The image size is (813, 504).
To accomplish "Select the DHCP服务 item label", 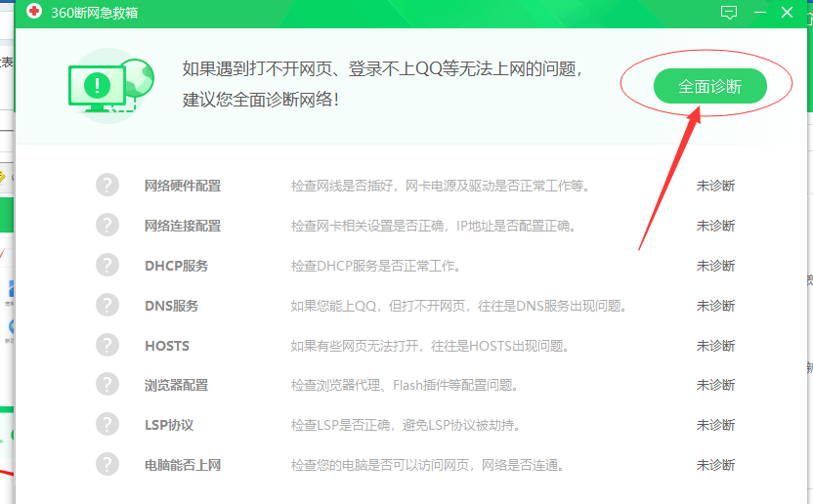I will [176, 266].
